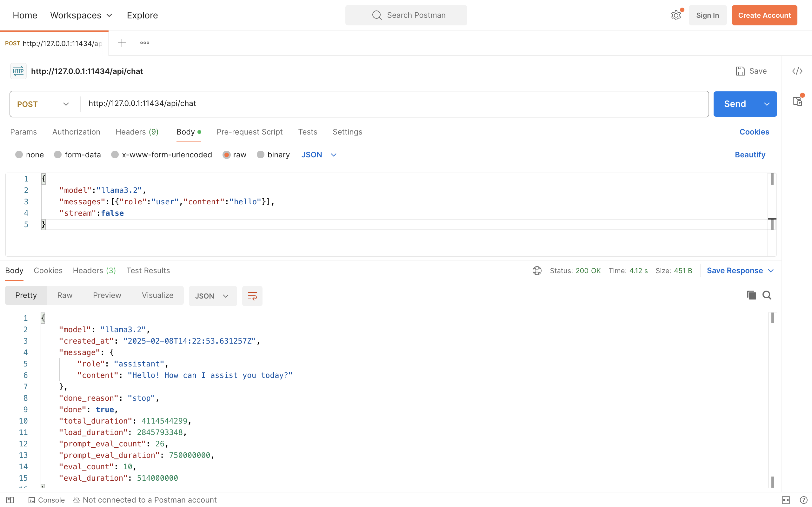The height and width of the screenshot is (507, 812).
Task: Click the HTTP request type icon
Action: point(18,71)
